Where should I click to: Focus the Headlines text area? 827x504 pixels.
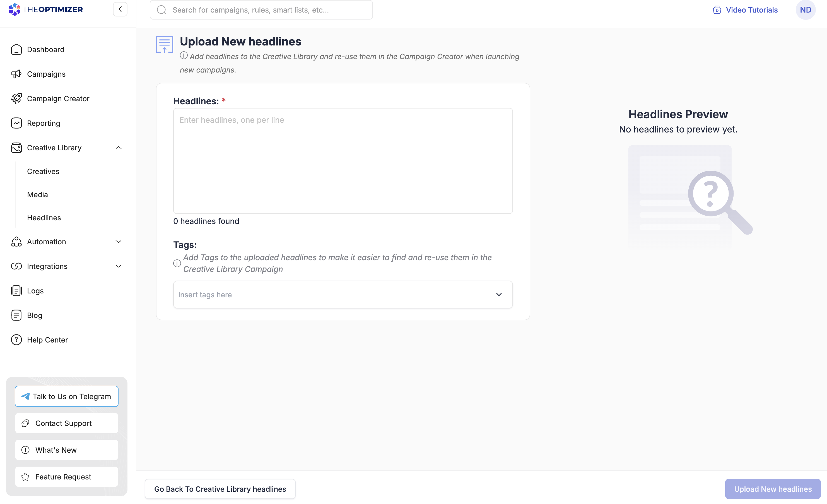pos(343,161)
